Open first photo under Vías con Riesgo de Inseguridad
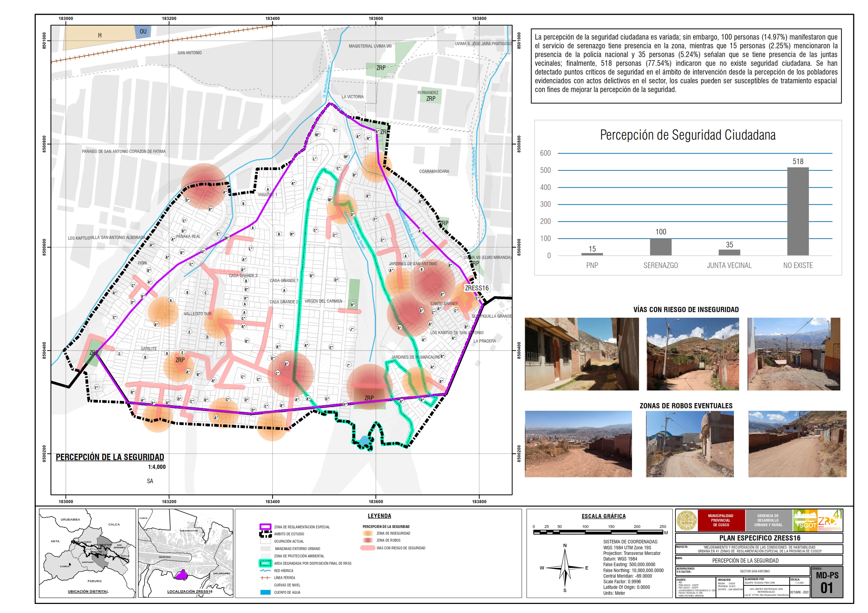The image size is (868, 613). tap(582, 354)
